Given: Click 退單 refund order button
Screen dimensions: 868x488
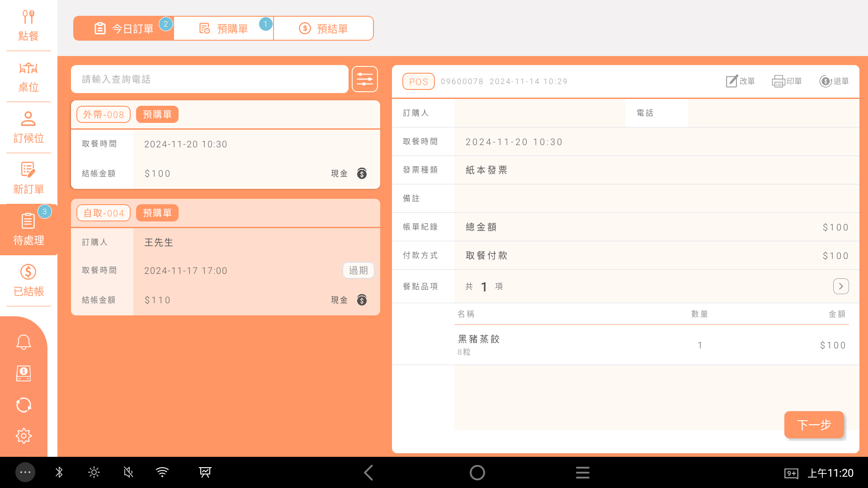Looking at the screenshot, I should 834,81.
